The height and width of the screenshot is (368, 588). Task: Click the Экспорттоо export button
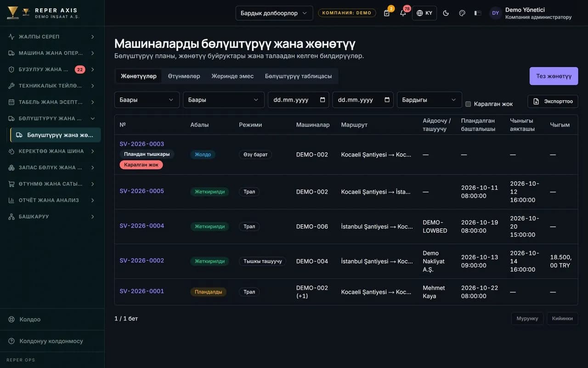(553, 101)
